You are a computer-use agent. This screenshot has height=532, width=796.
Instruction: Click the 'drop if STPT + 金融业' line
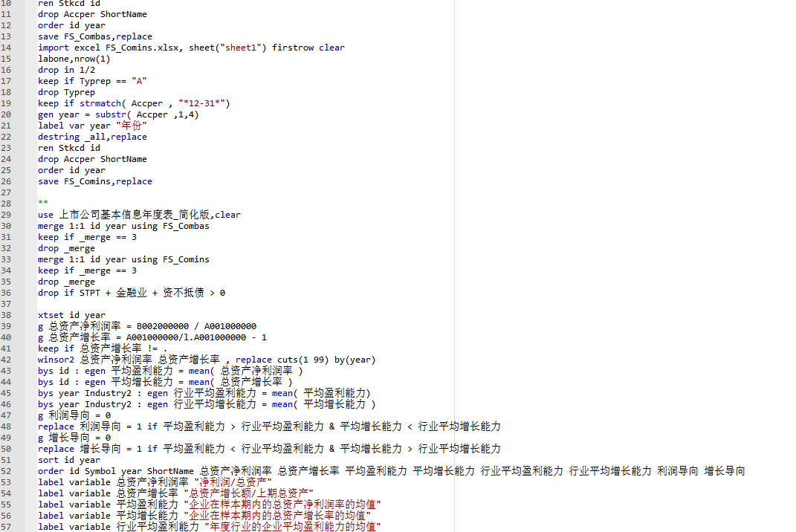tap(131, 293)
